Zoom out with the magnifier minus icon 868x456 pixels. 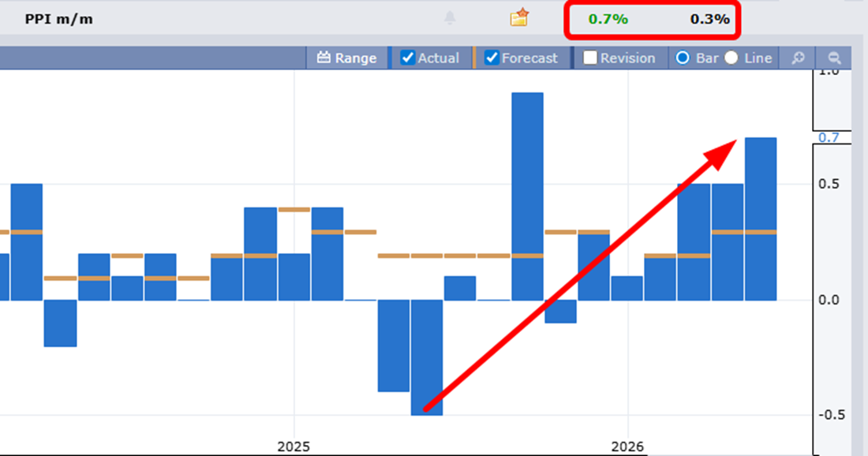[834, 58]
